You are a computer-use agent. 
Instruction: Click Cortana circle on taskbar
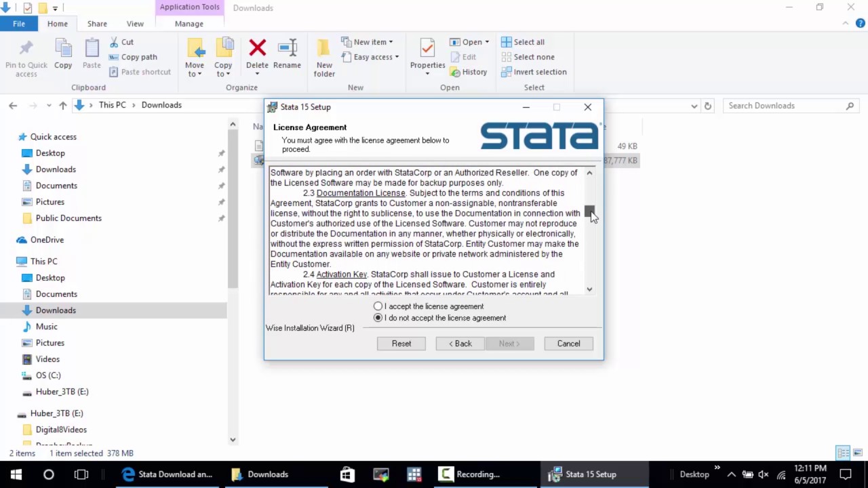49,474
